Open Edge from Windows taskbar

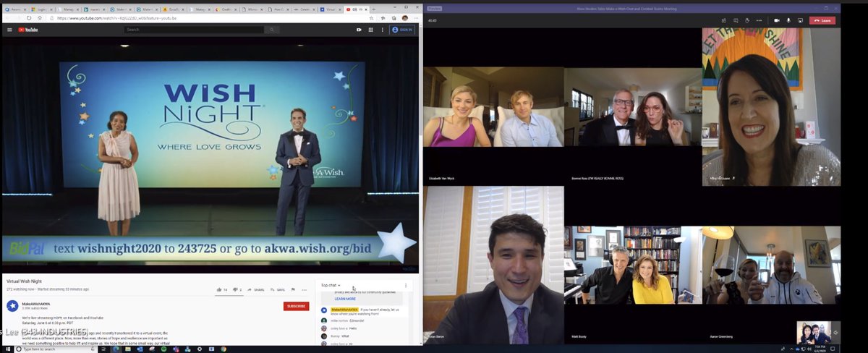116,349
